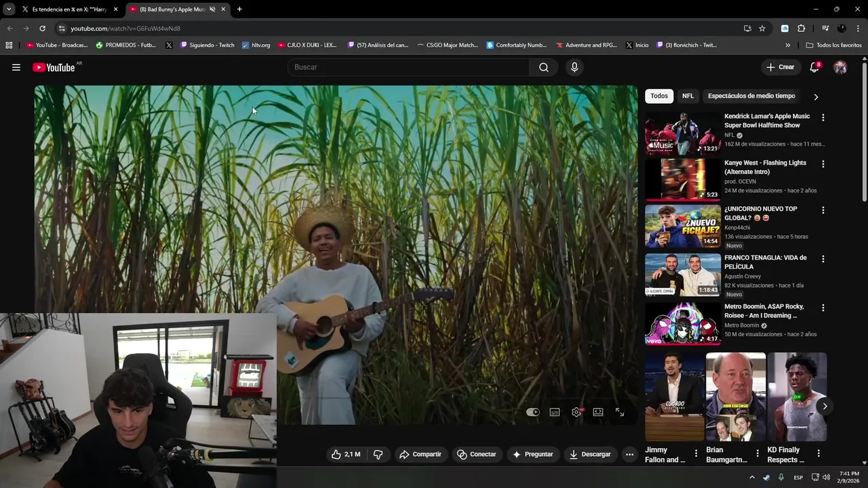Click the Descargar button

pyautogui.click(x=590, y=454)
